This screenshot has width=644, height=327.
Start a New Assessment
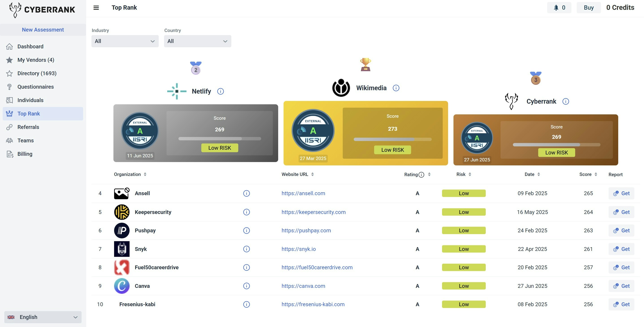43,30
